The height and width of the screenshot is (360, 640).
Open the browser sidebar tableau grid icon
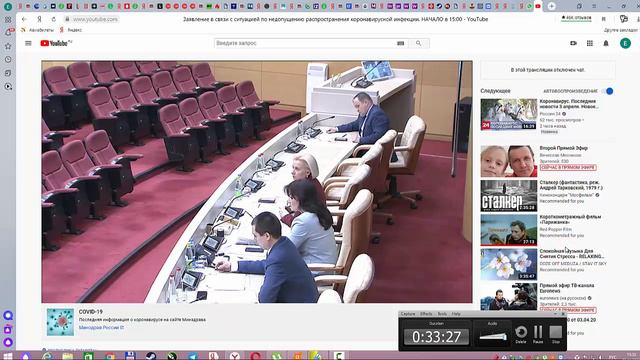pos(8,19)
